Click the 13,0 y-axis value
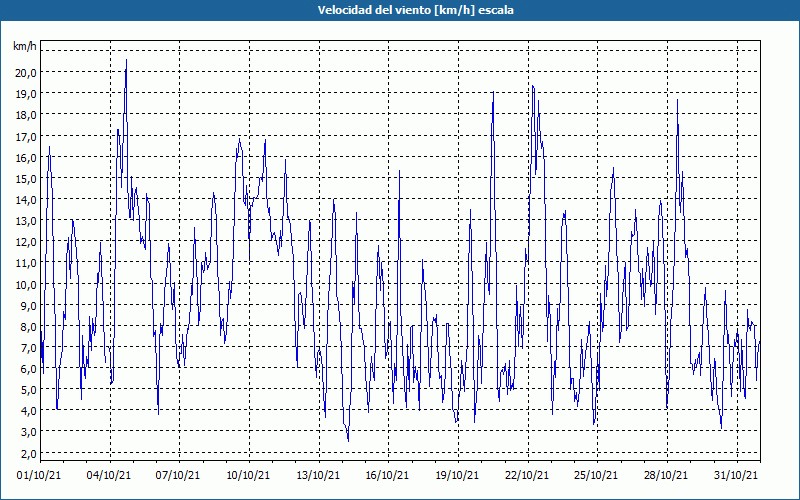Screen dimensions: 800x500 tap(26, 221)
